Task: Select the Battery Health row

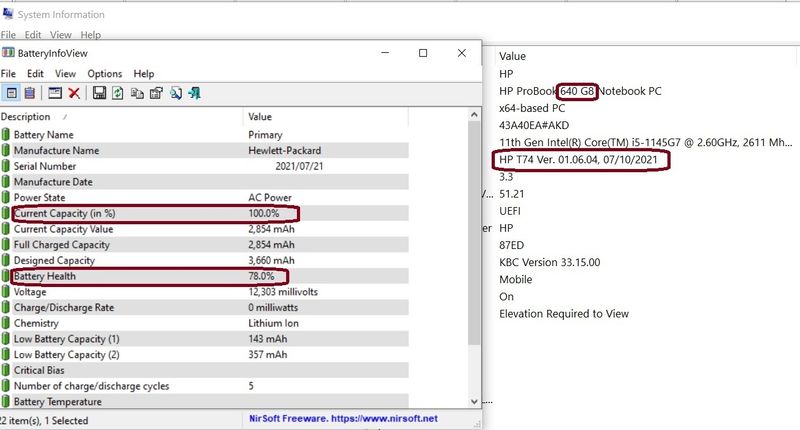Action: coord(204,276)
